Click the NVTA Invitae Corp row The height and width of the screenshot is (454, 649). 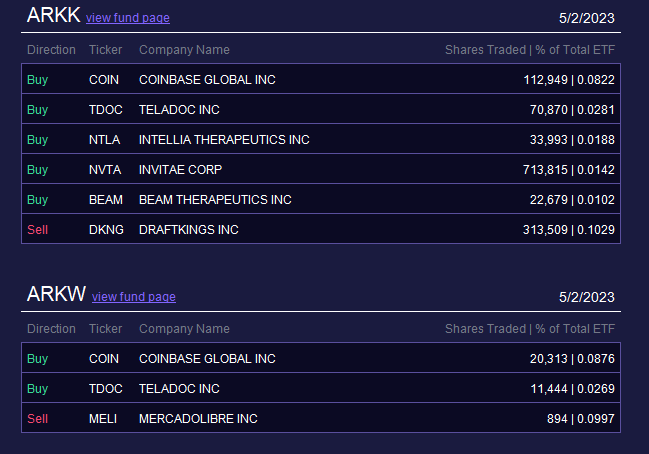321,169
